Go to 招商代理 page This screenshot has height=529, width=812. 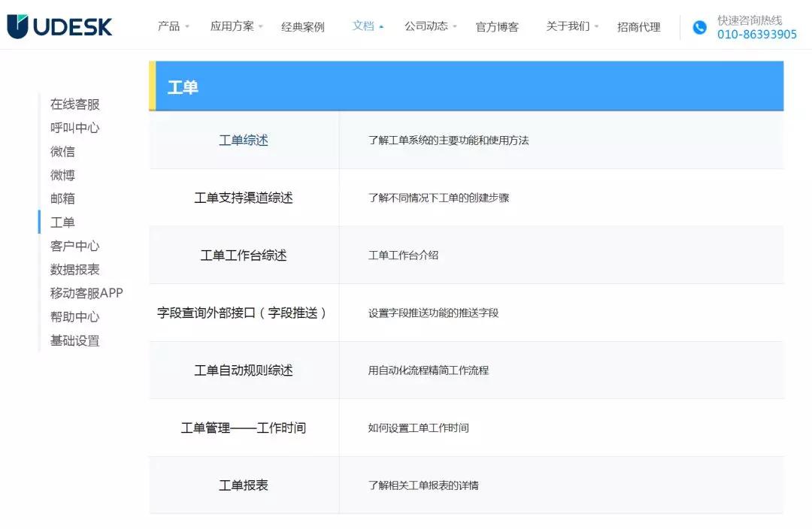pos(639,27)
